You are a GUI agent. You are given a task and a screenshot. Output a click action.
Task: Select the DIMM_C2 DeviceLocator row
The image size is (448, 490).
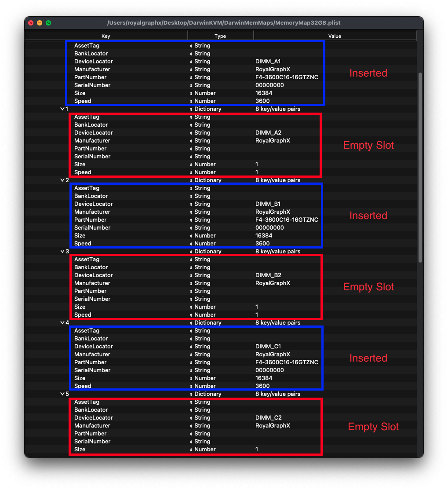[x=221, y=417]
